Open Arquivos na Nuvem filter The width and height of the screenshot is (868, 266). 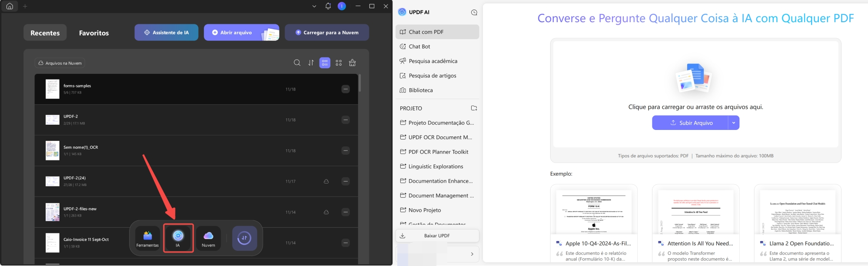60,63
